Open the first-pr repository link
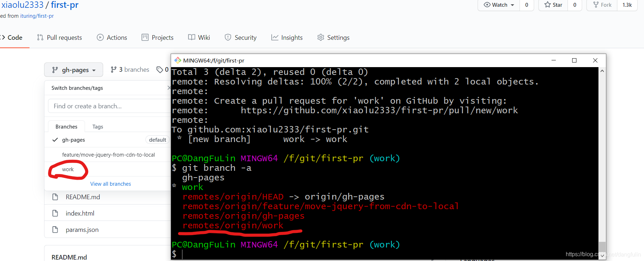This screenshot has height=261, width=644. point(65,5)
